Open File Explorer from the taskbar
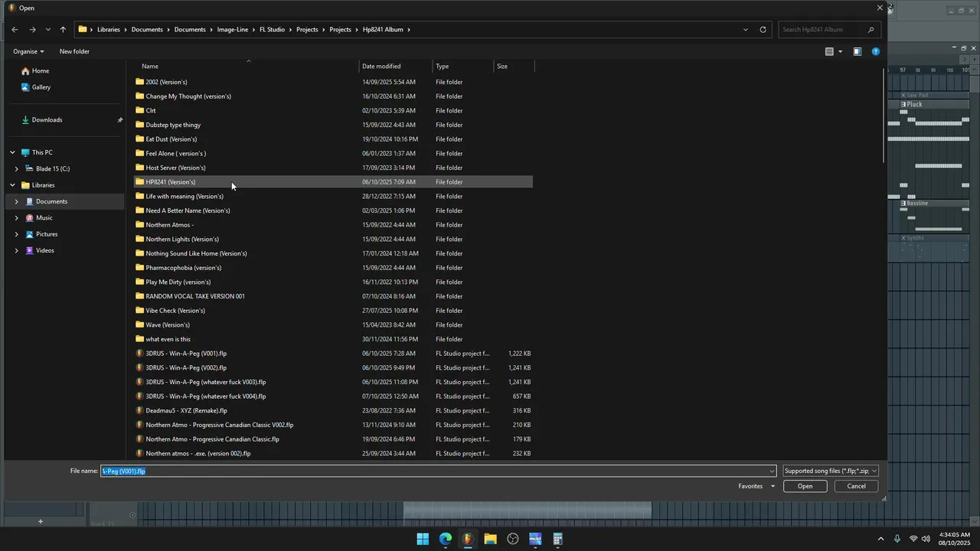The height and width of the screenshot is (551, 980). [x=490, y=540]
